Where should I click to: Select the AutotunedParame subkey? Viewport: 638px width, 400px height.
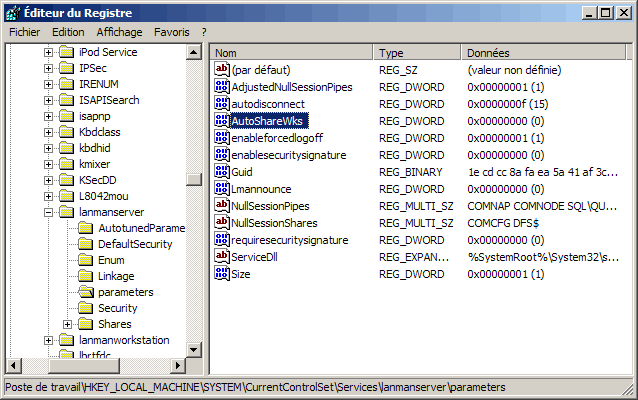click(x=142, y=228)
